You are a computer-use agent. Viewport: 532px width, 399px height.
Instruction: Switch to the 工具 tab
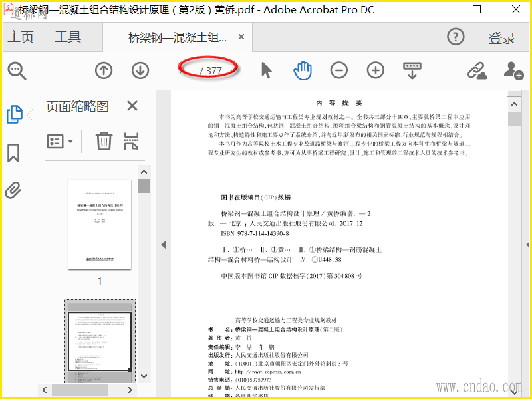pos(68,37)
